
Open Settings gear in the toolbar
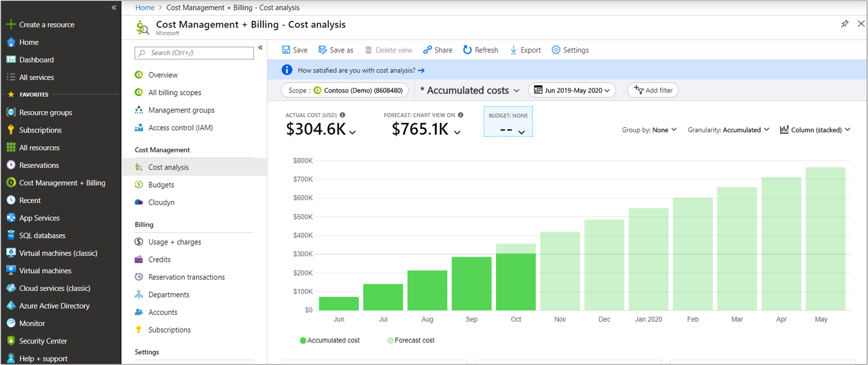pyautogui.click(x=556, y=50)
